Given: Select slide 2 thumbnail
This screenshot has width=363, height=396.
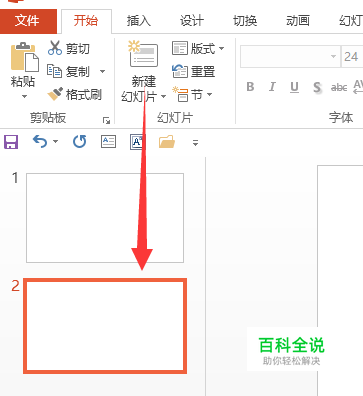Looking at the screenshot, I should tap(105, 326).
